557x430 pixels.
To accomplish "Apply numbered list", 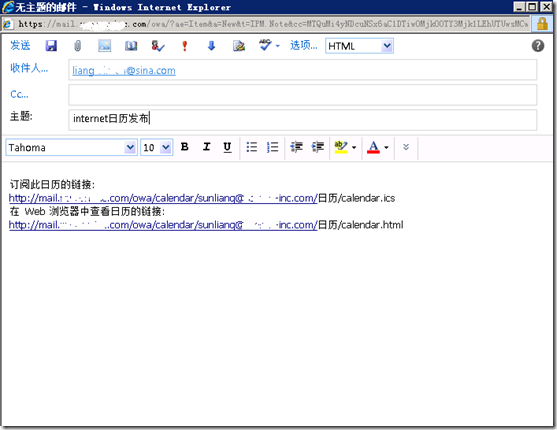I will tap(272, 147).
